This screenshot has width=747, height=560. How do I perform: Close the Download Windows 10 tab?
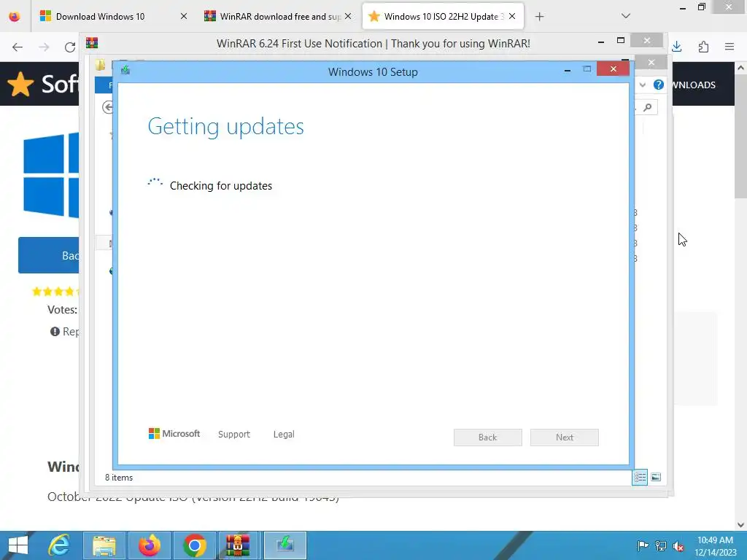pos(184,16)
